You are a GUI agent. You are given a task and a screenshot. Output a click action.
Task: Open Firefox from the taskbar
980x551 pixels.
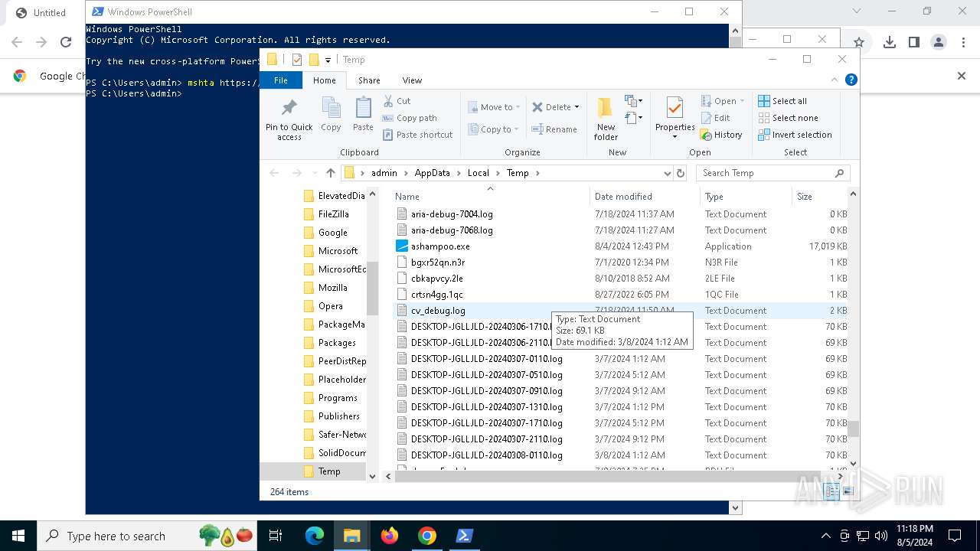click(390, 536)
